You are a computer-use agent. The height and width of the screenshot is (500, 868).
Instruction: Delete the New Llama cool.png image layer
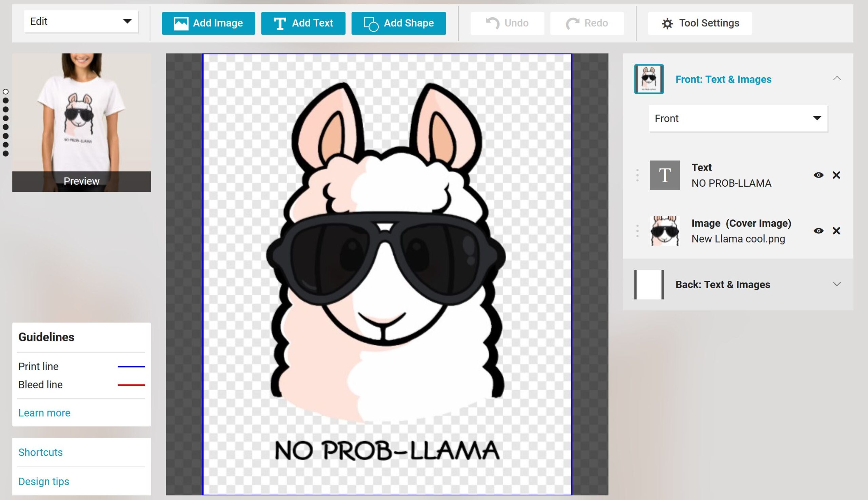(x=836, y=231)
